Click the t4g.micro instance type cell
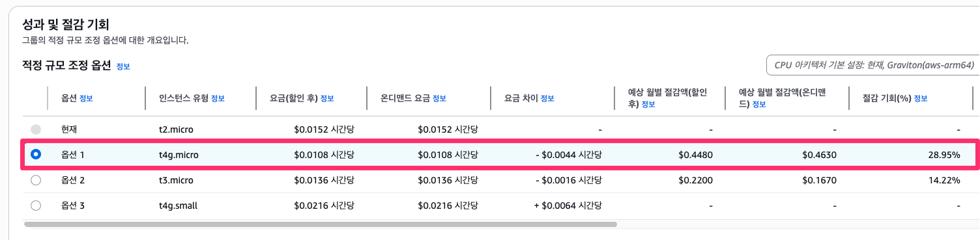 179,155
